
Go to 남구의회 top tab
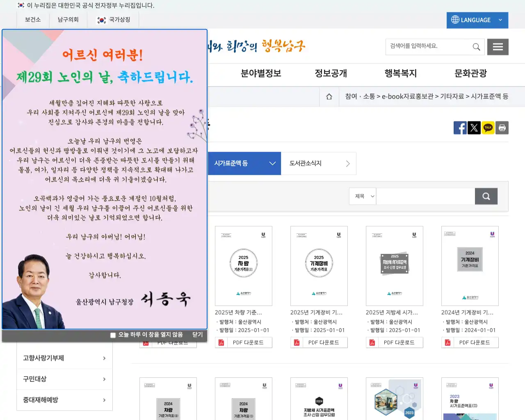(x=68, y=20)
